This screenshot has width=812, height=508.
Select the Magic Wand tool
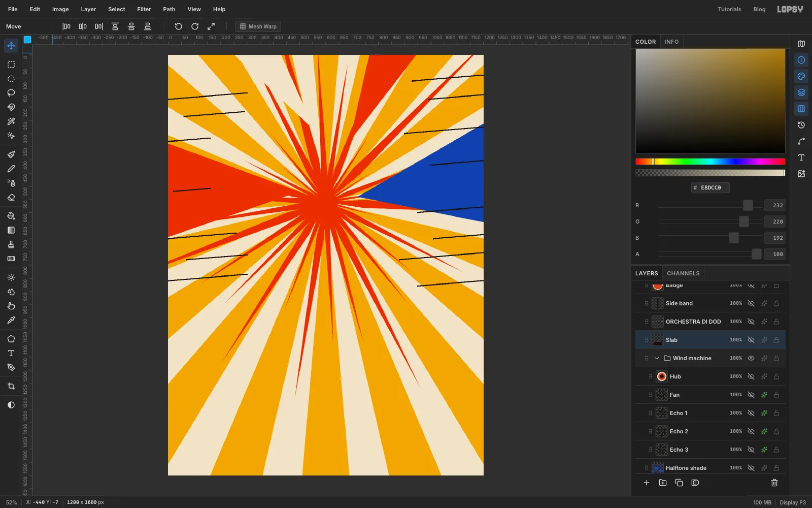click(11, 121)
